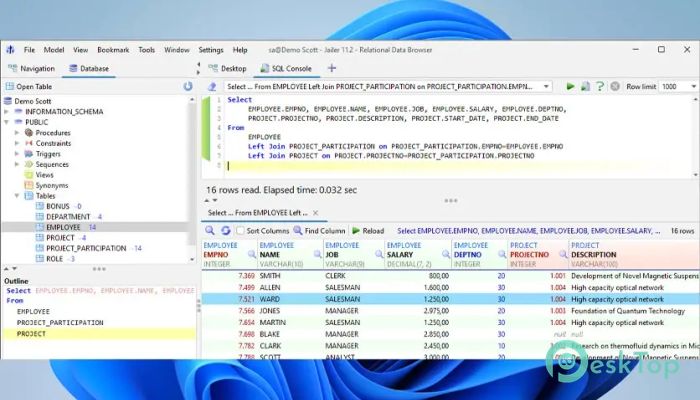Screen dimensions: 700x400
Task: Open the Bookmark menu
Action: click(113, 50)
